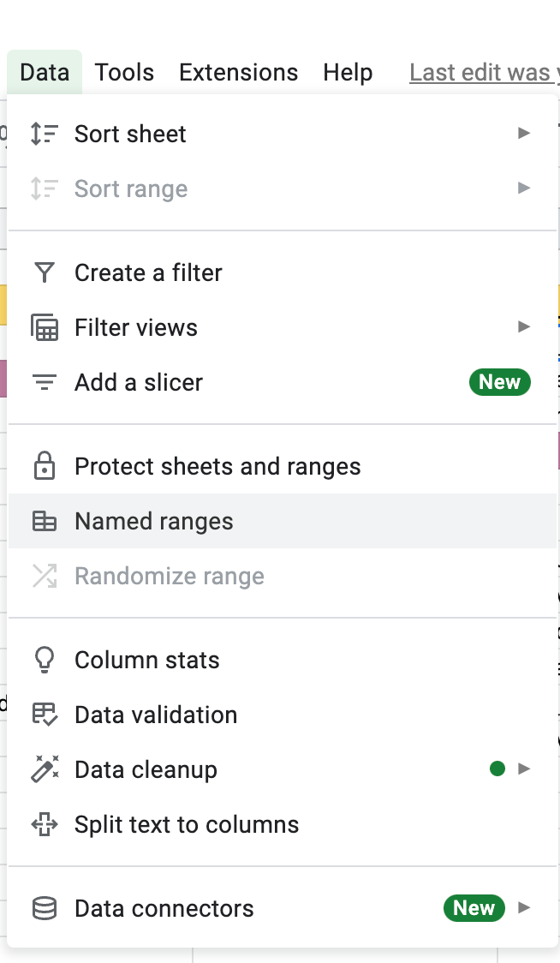Viewport: 560px width, 963px height.
Task: Click the lightbulb icon for Column stats
Action: coord(44,660)
